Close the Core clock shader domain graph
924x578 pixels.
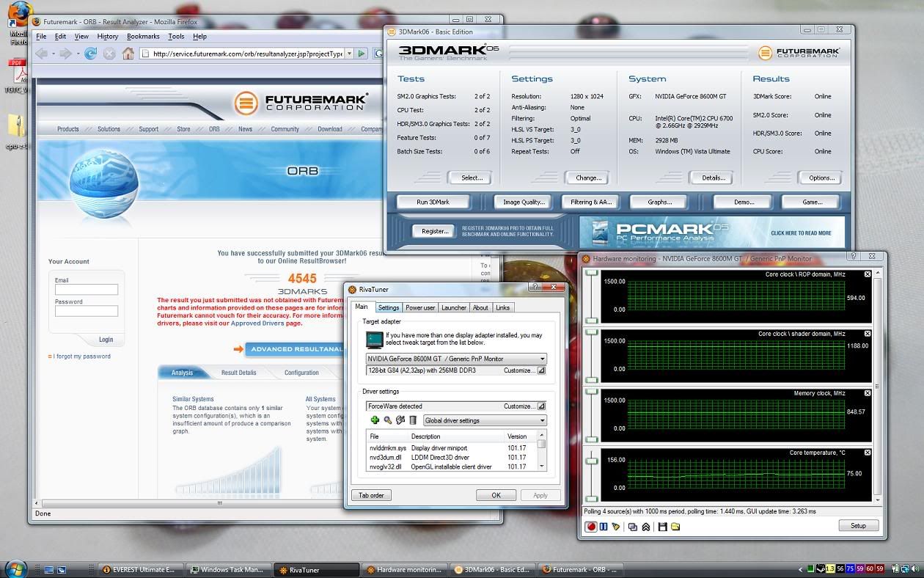[x=868, y=334]
